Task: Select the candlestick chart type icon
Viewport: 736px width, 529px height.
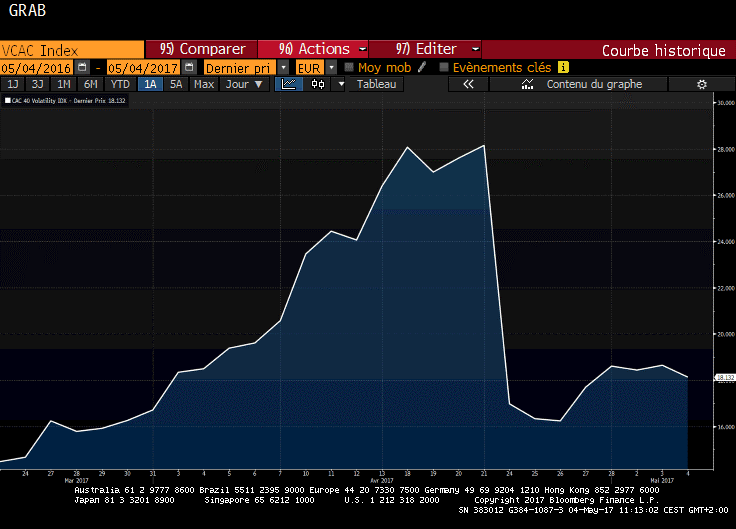Action: coord(318,84)
